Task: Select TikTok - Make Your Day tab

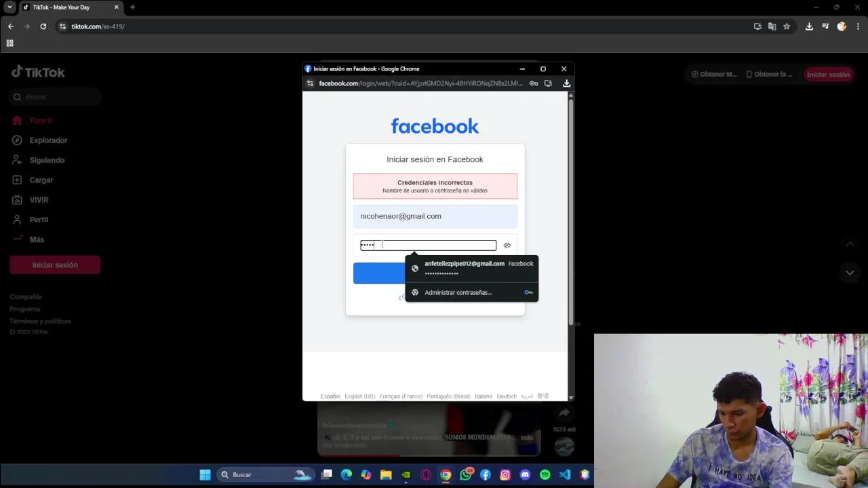Action: pyautogui.click(x=70, y=7)
